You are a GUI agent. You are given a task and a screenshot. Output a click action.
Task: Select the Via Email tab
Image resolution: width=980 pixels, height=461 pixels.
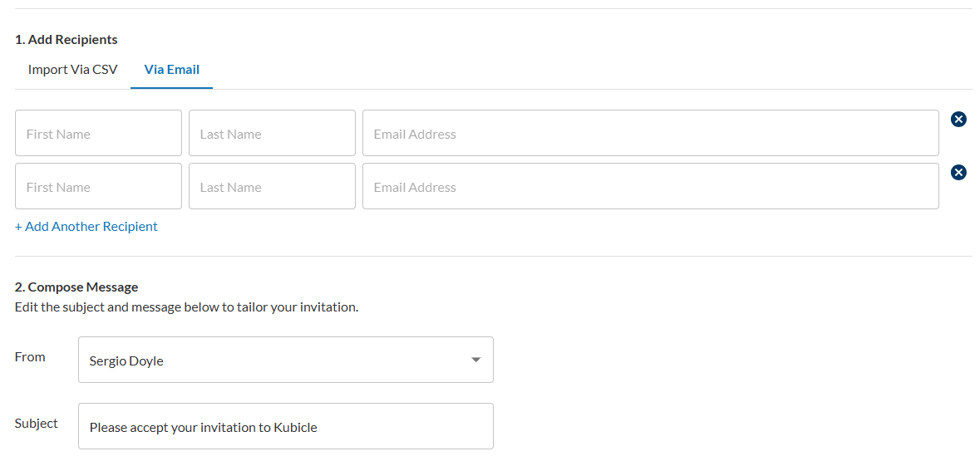pyautogui.click(x=171, y=70)
